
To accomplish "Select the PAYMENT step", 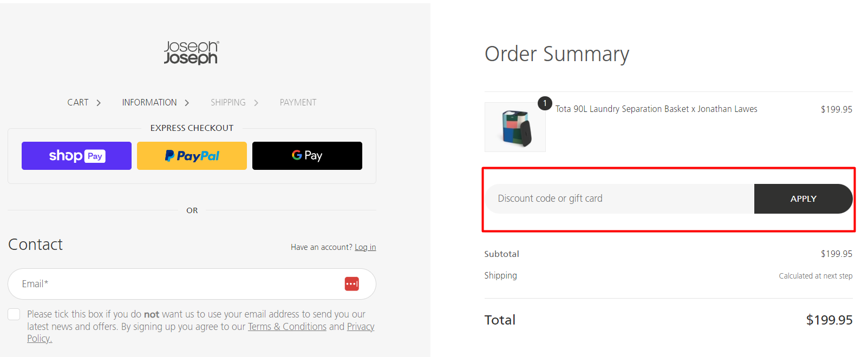I will [297, 102].
